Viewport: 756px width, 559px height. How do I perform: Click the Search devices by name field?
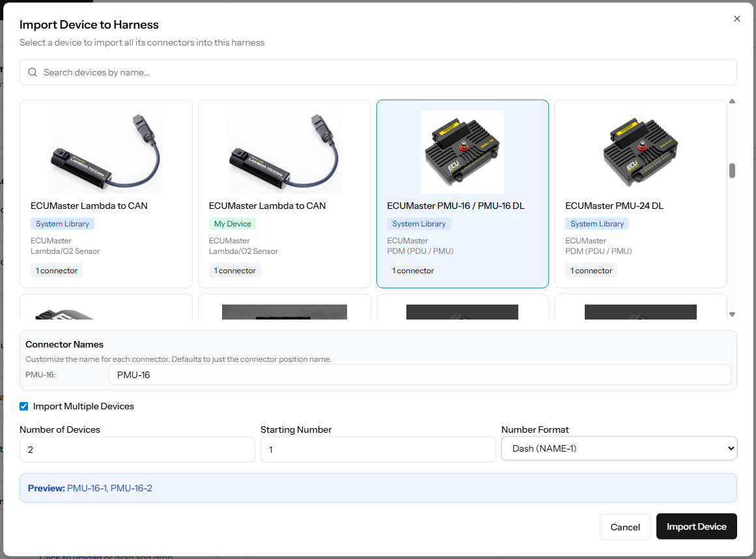(260, 72)
